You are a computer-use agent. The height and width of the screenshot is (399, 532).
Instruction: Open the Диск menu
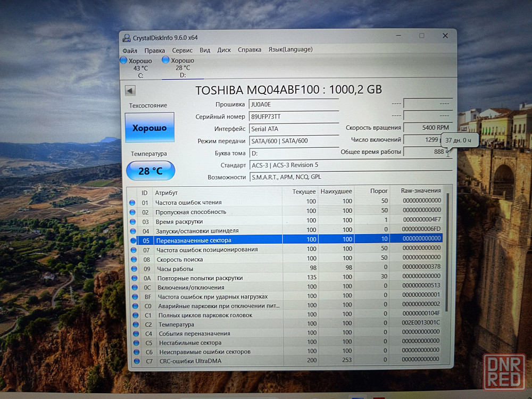224,50
